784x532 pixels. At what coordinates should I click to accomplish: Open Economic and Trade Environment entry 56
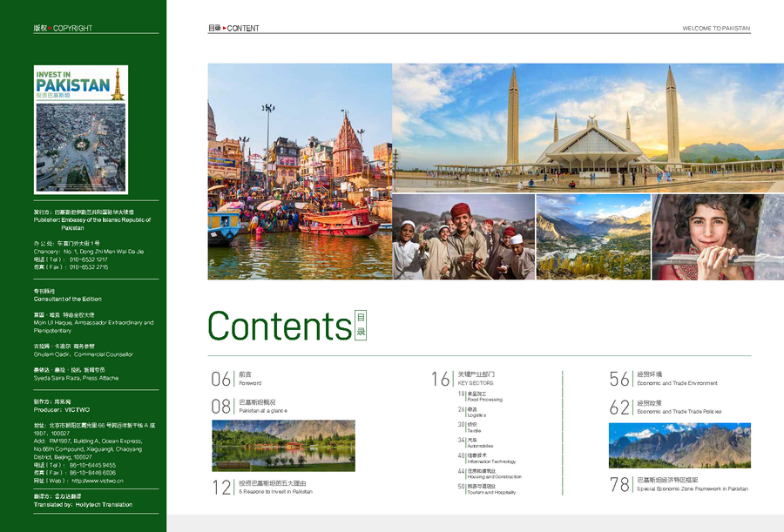(x=664, y=379)
